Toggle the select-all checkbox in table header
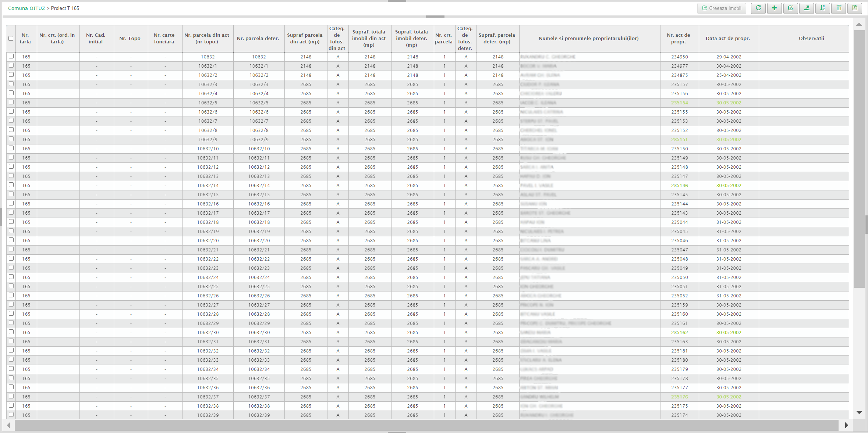The width and height of the screenshot is (868, 433). click(x=11, y=38)
